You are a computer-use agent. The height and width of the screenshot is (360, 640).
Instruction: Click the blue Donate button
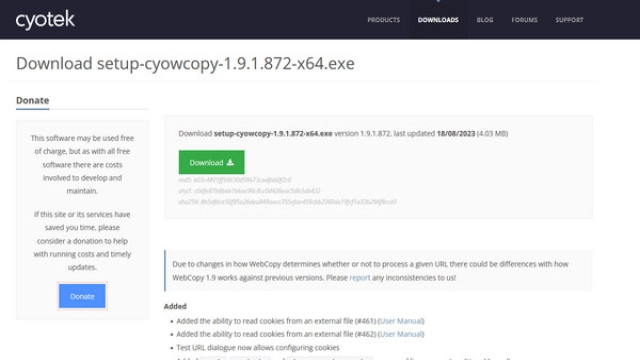[82, 296]
